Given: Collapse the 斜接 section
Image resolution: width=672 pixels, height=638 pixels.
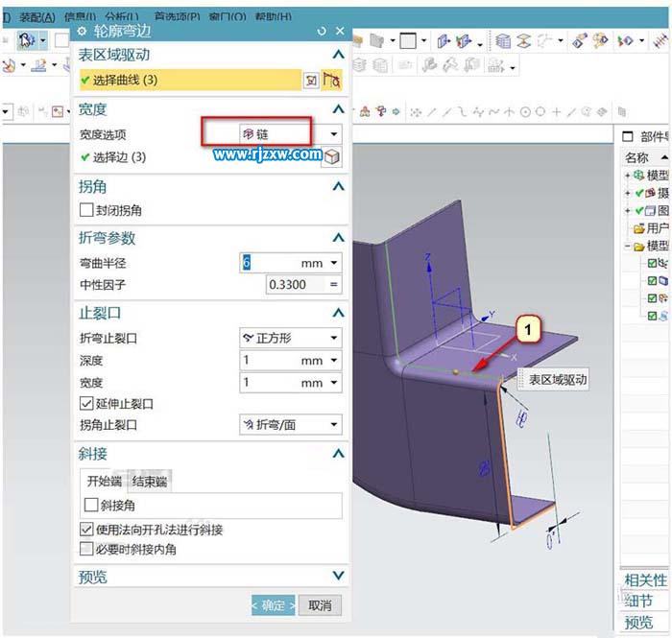Looking at the screenshot, I should pyautogui.click(x=338, y=454).
